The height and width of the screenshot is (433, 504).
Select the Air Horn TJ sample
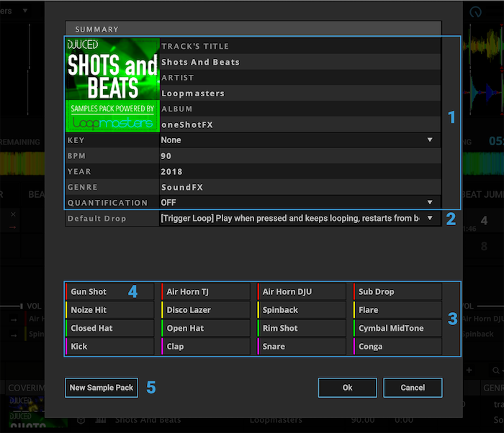click(205, 292)
